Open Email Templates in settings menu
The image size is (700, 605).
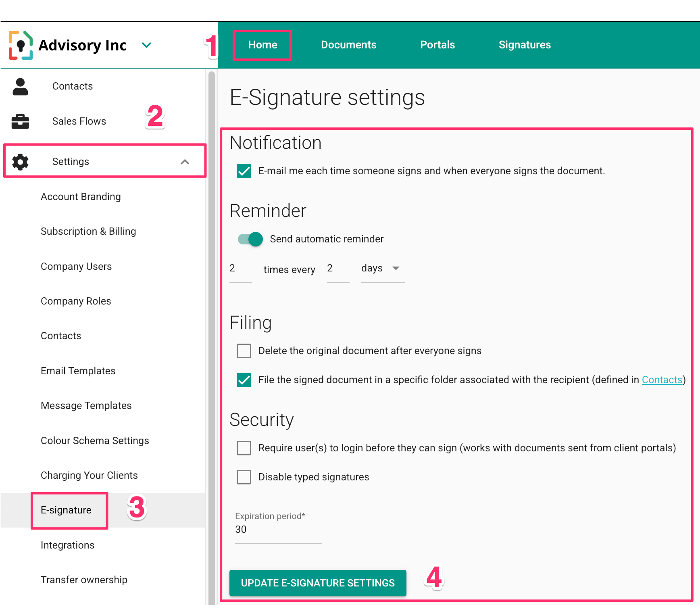(x=78, y=371)
